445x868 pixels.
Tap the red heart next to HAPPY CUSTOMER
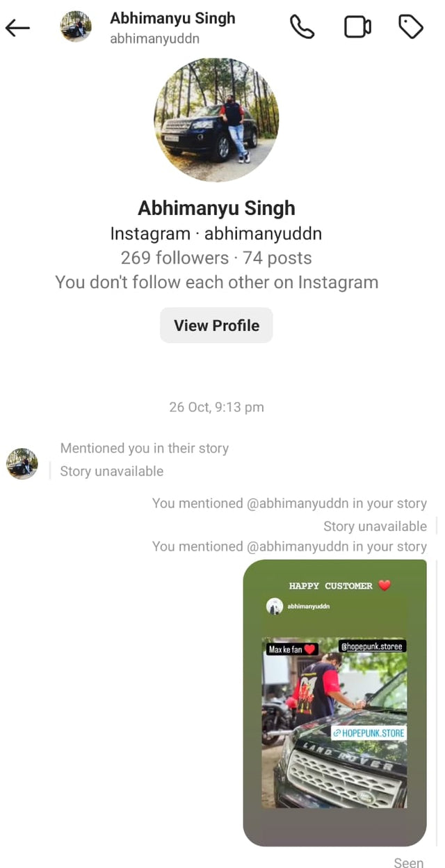click(385, 585)
